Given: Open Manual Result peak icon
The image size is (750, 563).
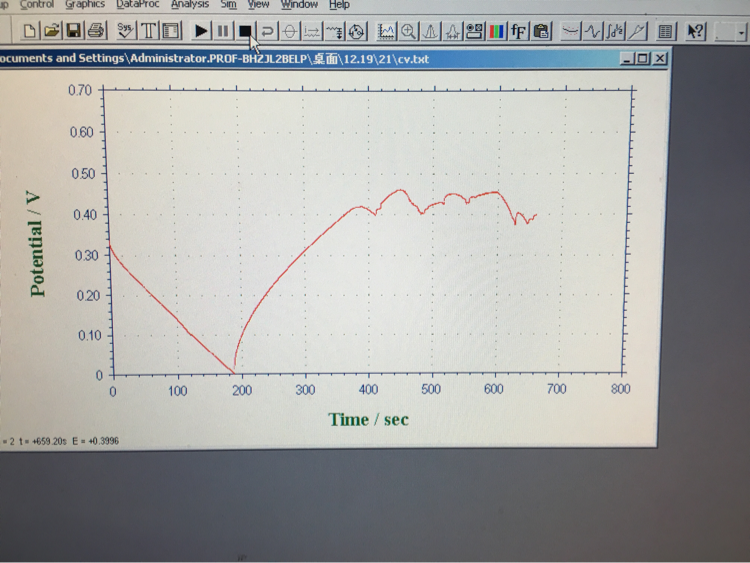Looking at the screenshot, I should [x=430, y=32].
